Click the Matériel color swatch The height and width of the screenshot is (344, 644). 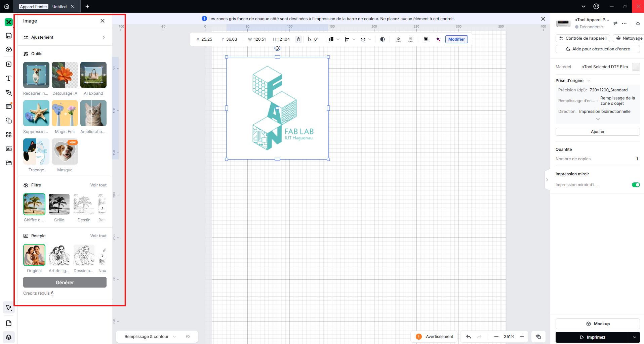[636, 67]
